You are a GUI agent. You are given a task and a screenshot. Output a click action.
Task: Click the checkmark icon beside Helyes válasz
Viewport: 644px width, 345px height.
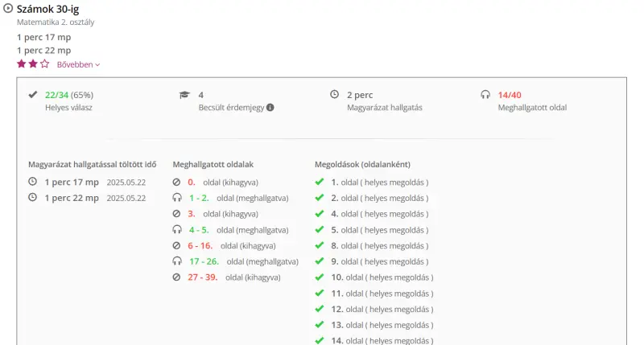point(33,94)
